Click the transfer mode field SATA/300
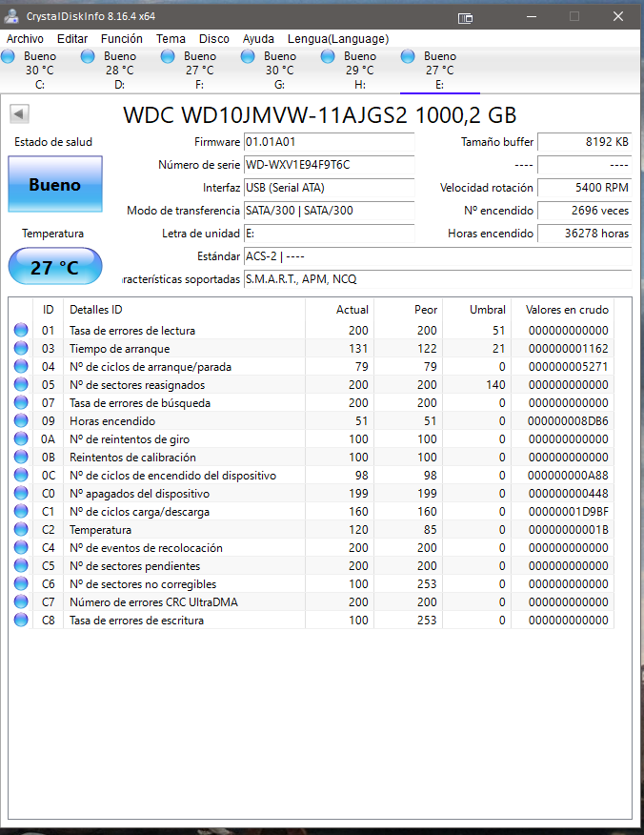Image resolution: width=644 pixels, height=835 pixels. click(x=329, y=211)
